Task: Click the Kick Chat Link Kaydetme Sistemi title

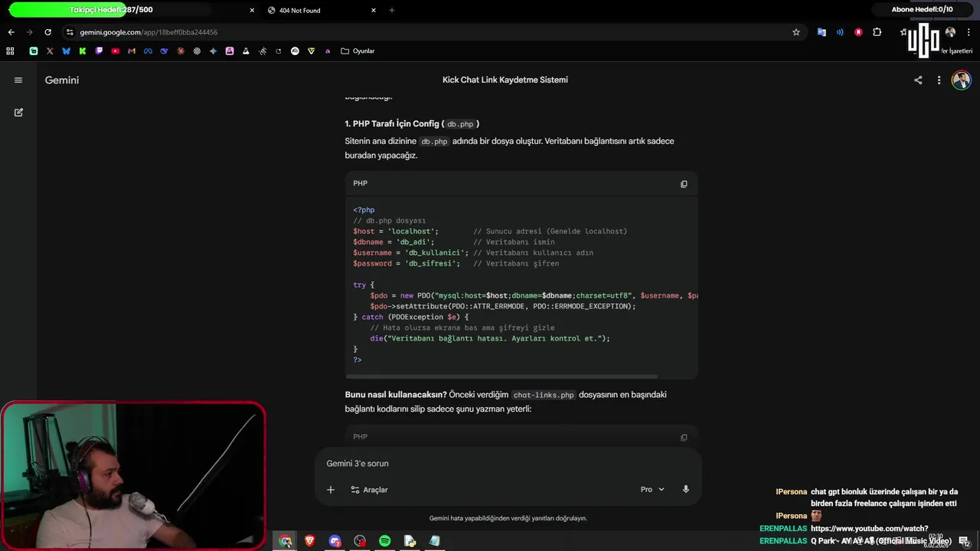Action: [505, 80]
